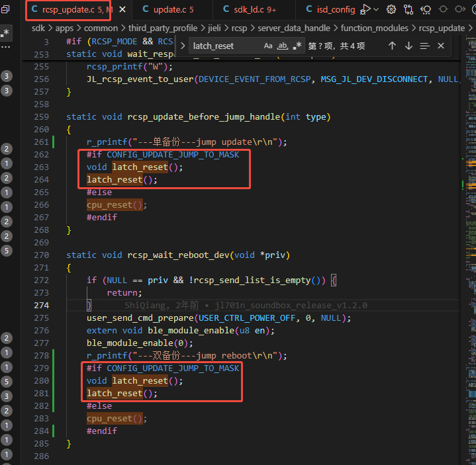Toggle Find in Selection icon
Viewport: 476px width, 465px height.
click(x=425, y=46)
